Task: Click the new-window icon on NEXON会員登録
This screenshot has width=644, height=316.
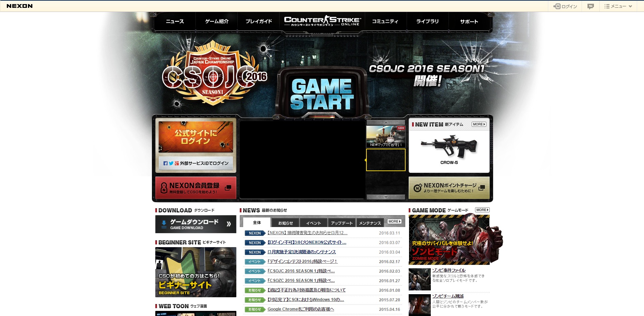Action: point(228,188)
